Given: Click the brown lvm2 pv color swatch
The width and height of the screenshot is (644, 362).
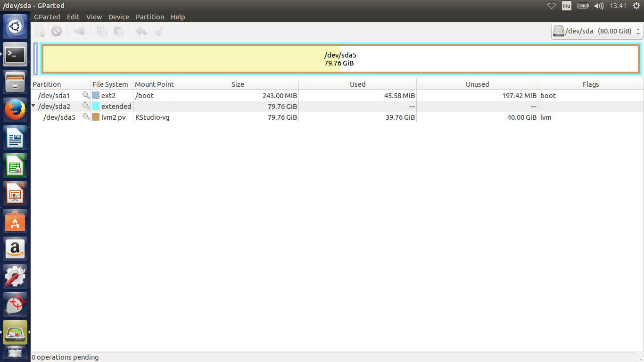Looking at the screenshot, I should coord(96,117).
